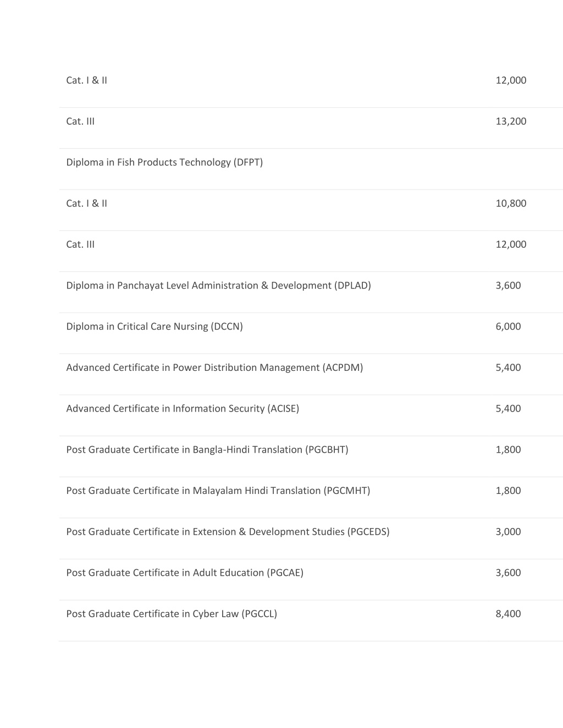Click the 3,600 fee for PGCAE
Viewport: 563px width, 728px height.
(508, 573)
